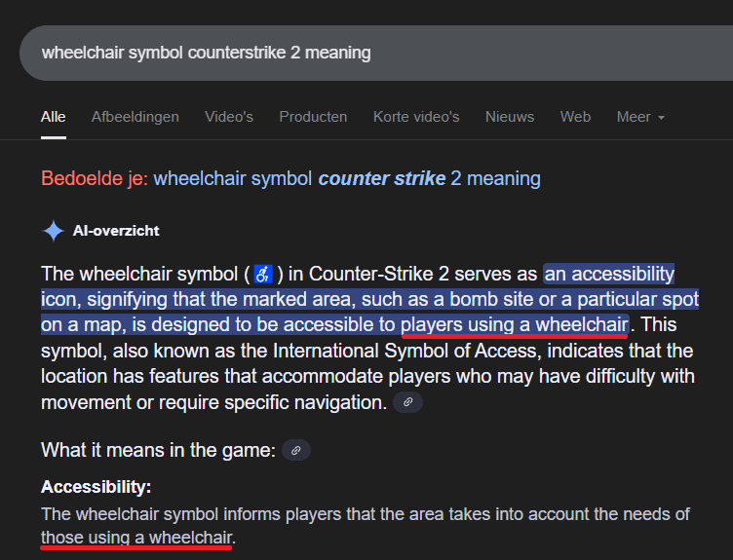The width and height of the screenshot is (733, 560).
Task: Switch to the Web tab
Action: 575,117
